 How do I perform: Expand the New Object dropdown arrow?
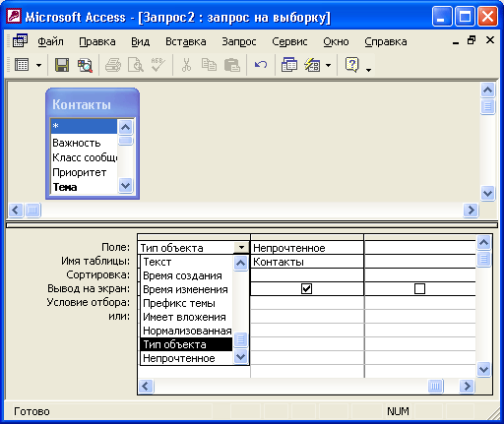tap(328, 65)
